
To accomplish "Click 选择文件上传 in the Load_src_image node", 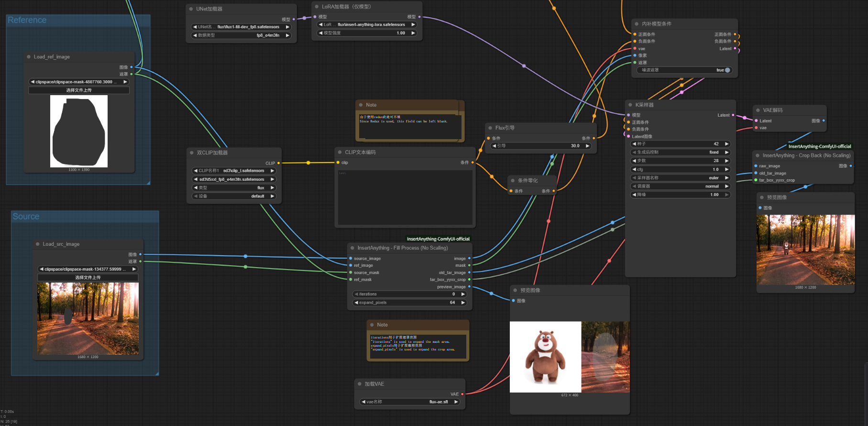I will tap(88, 277).
